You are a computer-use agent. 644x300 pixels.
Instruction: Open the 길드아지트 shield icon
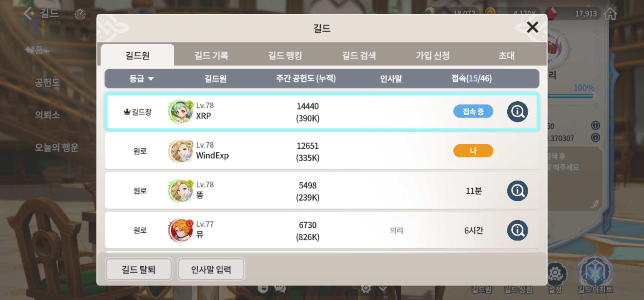[x=595, y=271]
